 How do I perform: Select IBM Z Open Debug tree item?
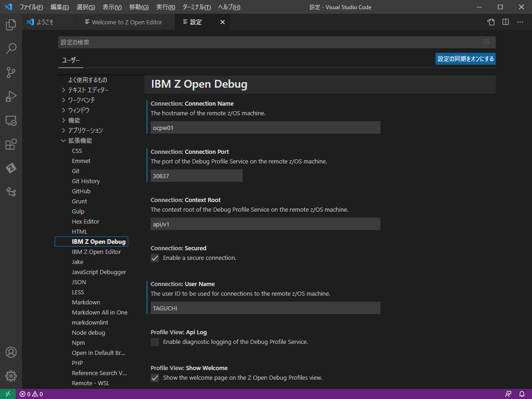pyautogui.click(x=91, y=242)
